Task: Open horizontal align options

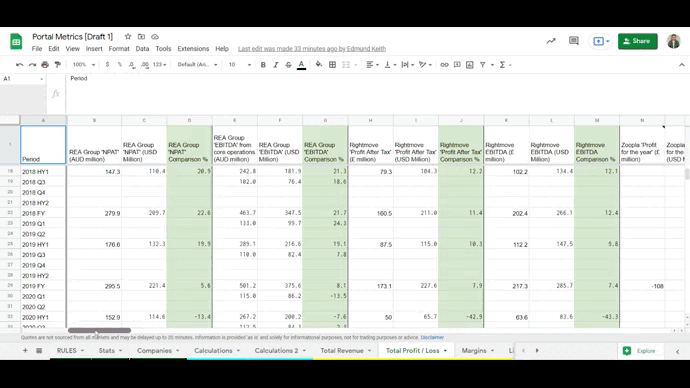Action: tap(372, 65)
